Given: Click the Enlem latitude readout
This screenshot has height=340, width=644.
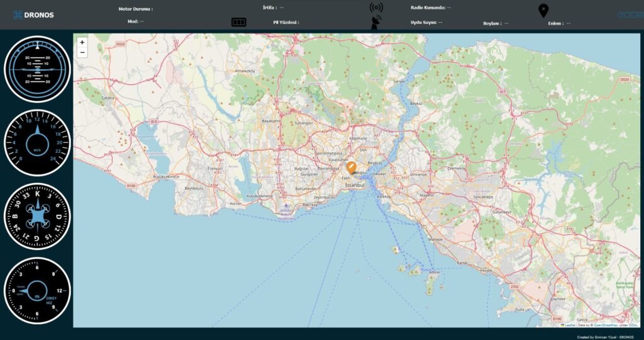Looking at the screenshot, I should pyautogui.click(x=555, y=23).
